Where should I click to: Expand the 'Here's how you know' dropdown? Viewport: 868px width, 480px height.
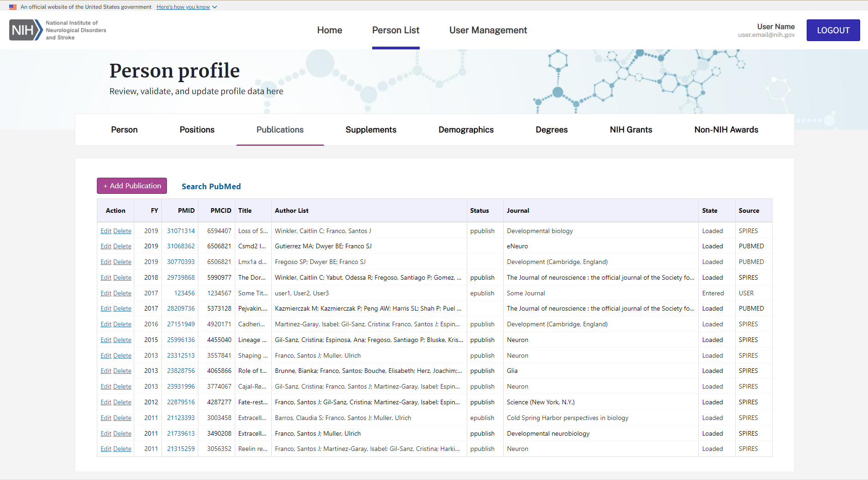(x=186, y=7)
